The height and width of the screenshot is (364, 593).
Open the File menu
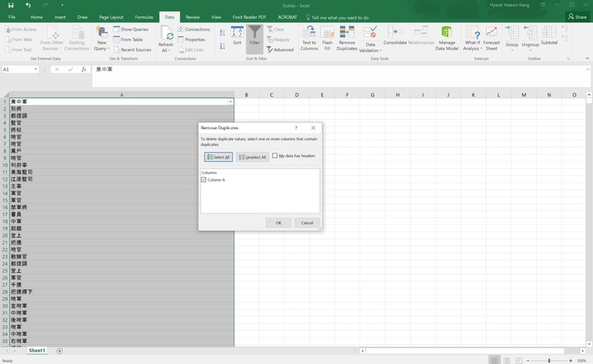click(x=12, y=17)
